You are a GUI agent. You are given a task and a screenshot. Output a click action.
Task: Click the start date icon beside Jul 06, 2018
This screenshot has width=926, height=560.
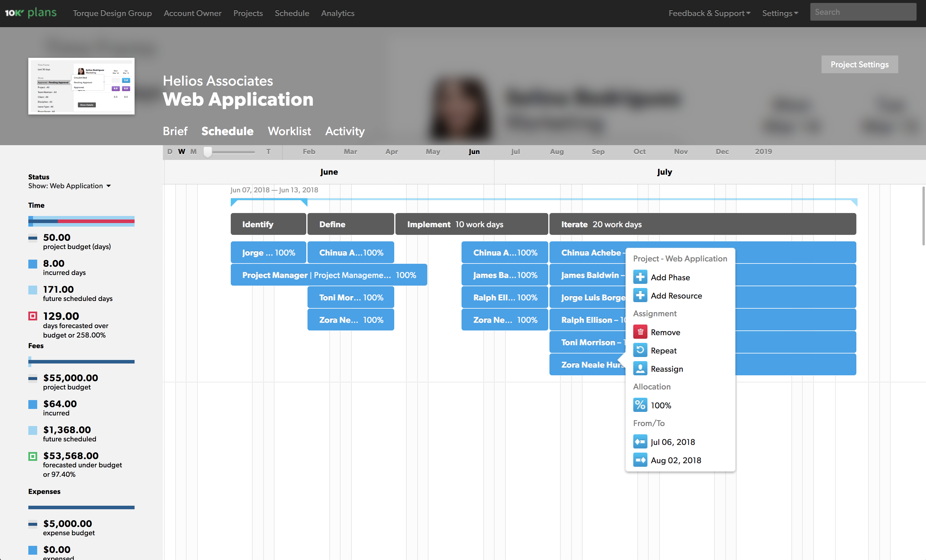(640, 442)
